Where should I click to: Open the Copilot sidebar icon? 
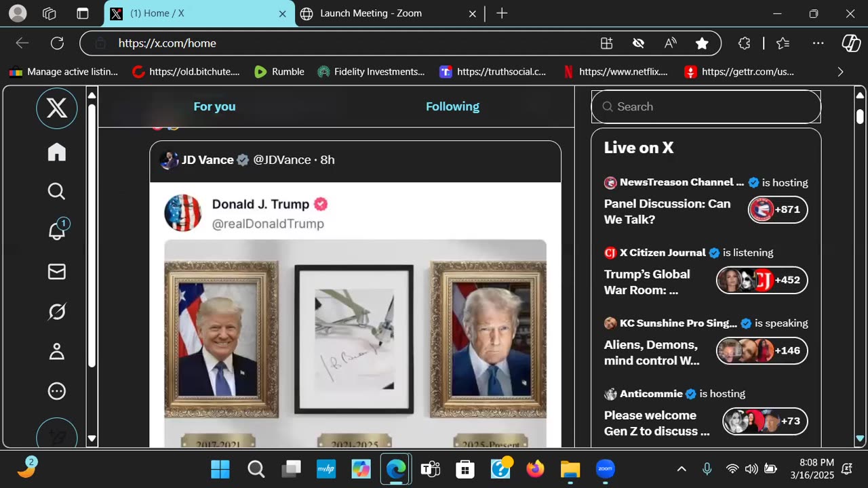pos(851,43)
